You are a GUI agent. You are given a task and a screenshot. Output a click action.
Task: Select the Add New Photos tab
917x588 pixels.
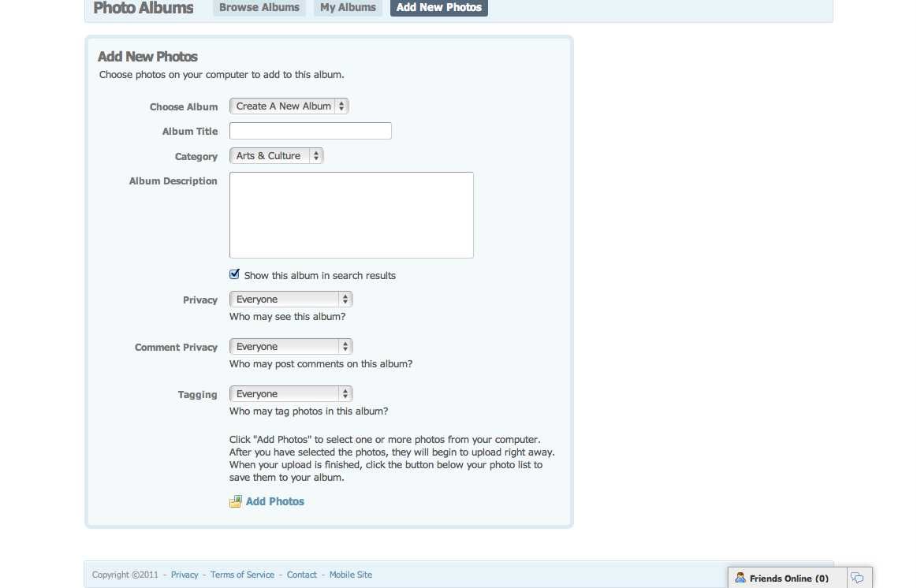click(438, 8)
